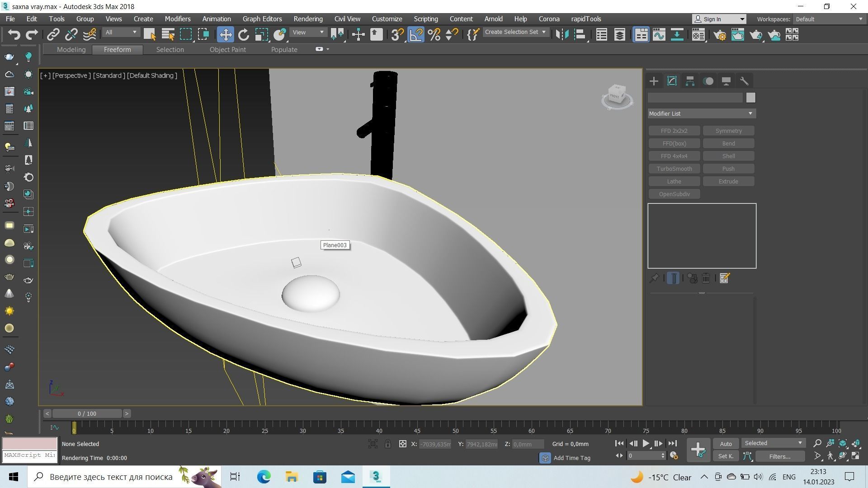Open the Create command panel tab
This screenshot has height=488, width=868.
click(654, 81)
